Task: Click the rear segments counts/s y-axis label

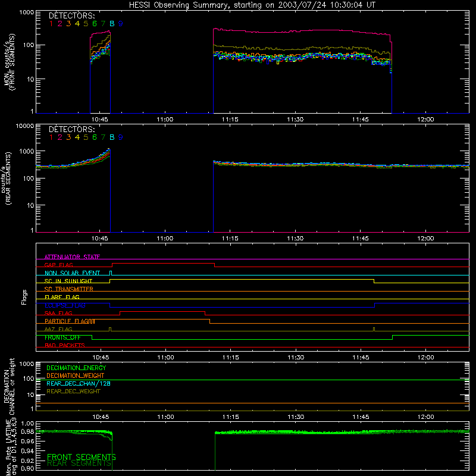Action: point(6,178)
